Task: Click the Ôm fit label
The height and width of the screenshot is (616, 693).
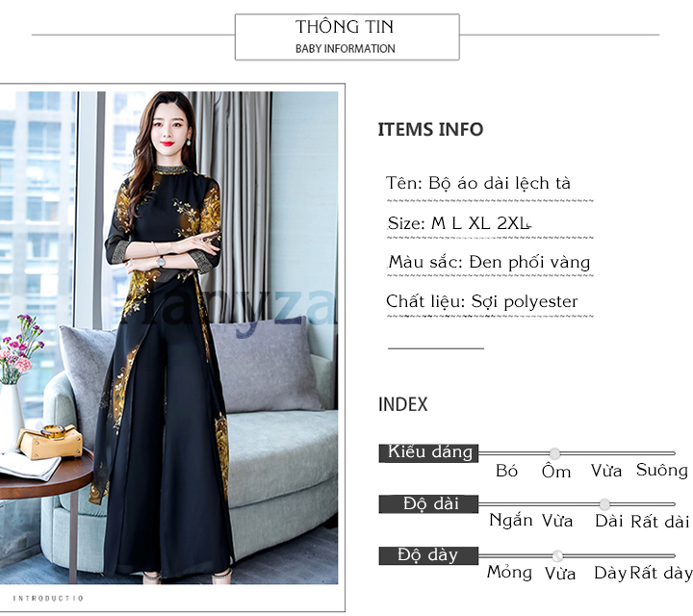Action: (556, 471)
